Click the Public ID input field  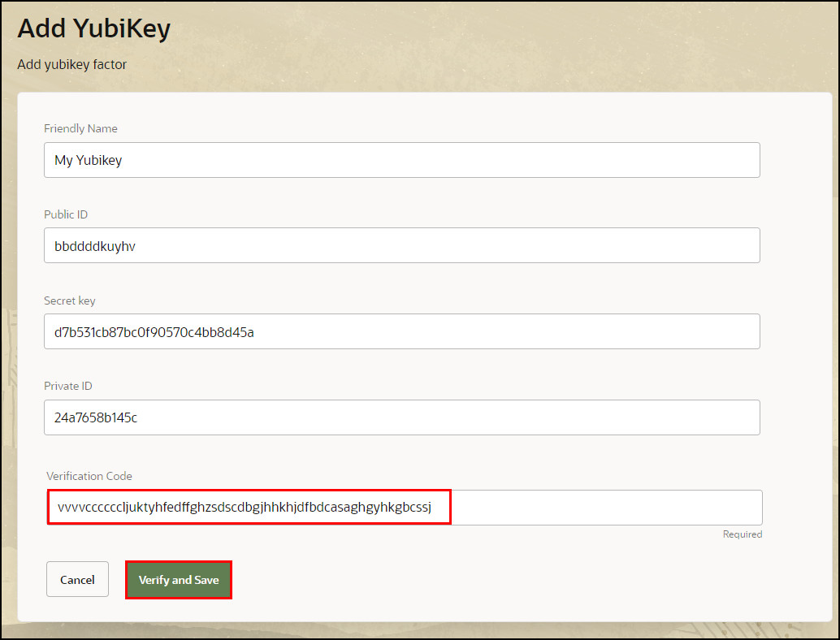[x=402, y=246]
